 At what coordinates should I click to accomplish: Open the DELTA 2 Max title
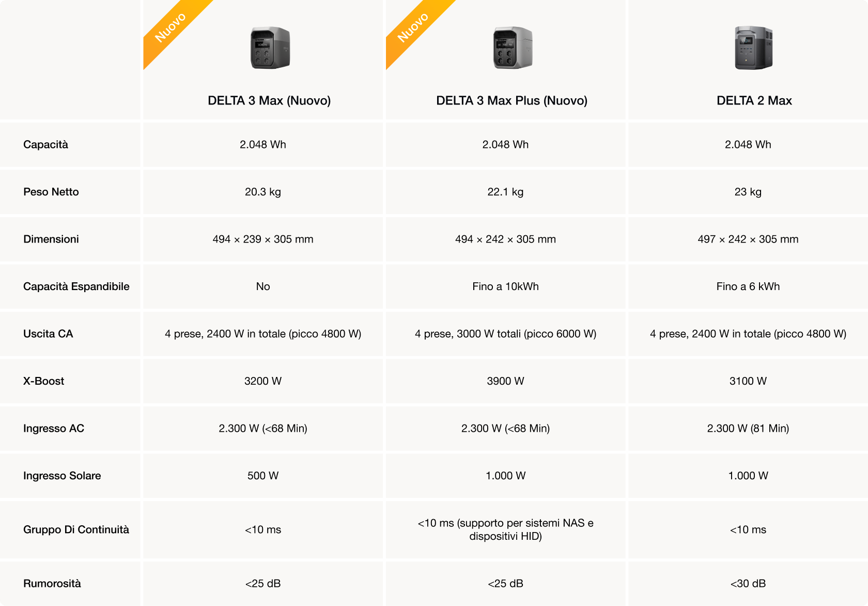pos(754,100)
